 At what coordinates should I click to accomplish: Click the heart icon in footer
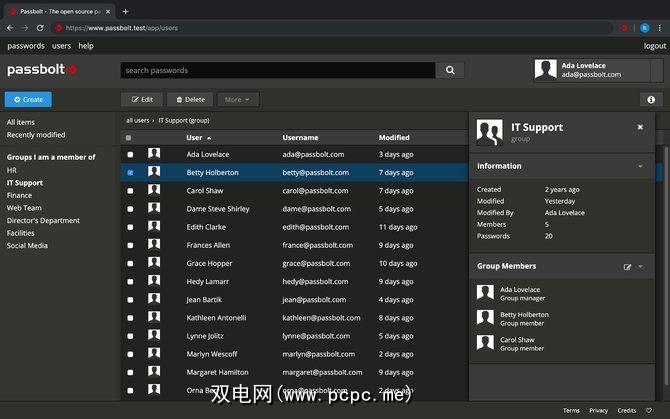click(649, 410)
